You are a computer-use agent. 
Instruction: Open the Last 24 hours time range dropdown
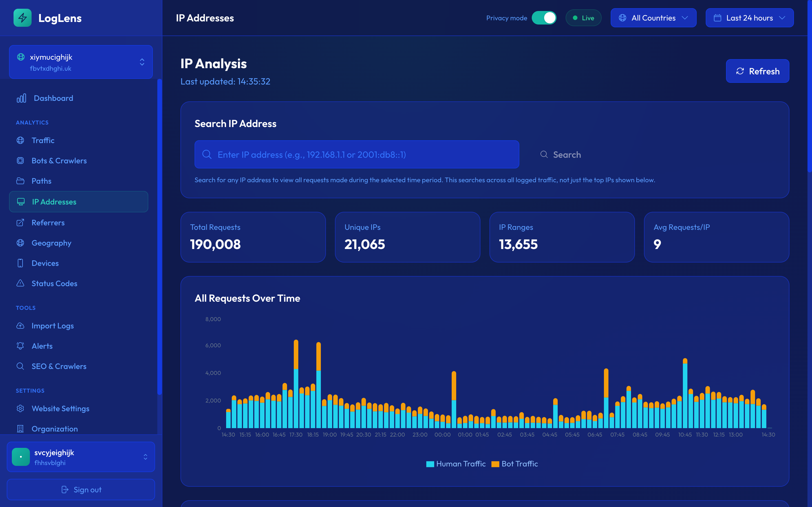click(749, 18)
